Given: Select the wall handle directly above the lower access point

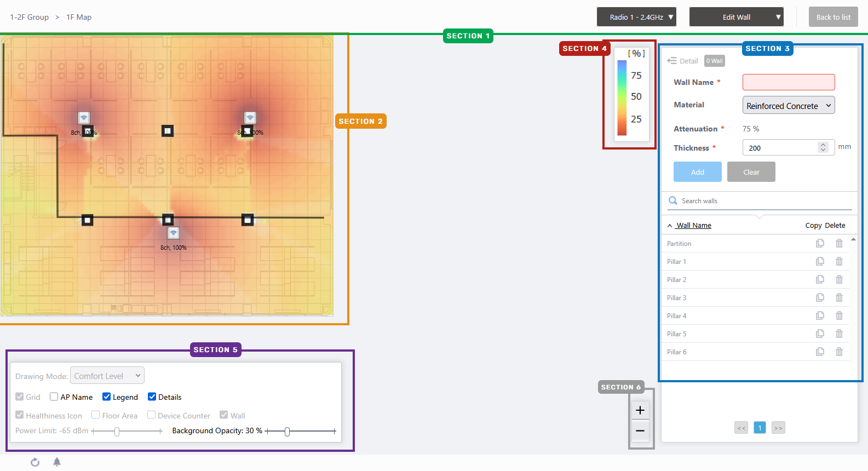Looking at the screenshot, I should coord(168,220).
